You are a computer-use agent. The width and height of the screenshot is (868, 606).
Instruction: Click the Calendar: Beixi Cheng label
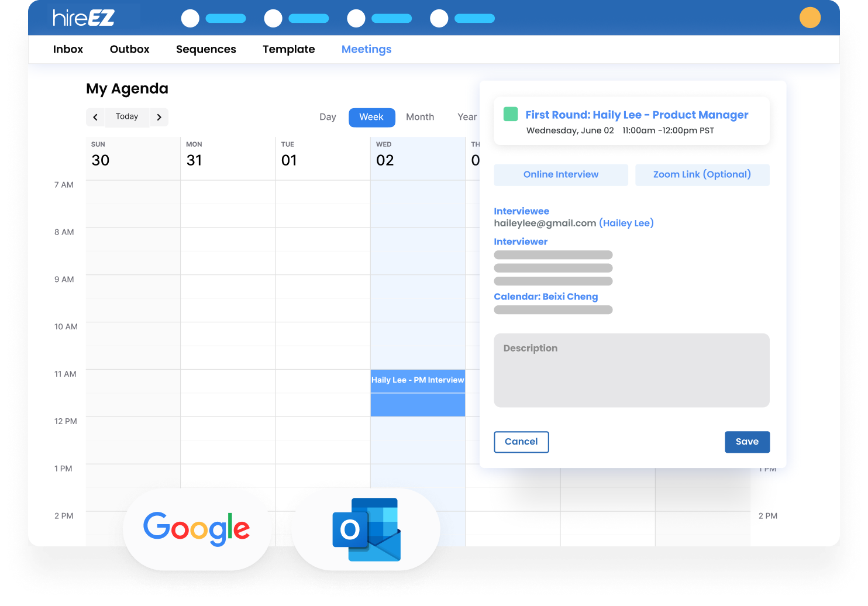point(546,297)
